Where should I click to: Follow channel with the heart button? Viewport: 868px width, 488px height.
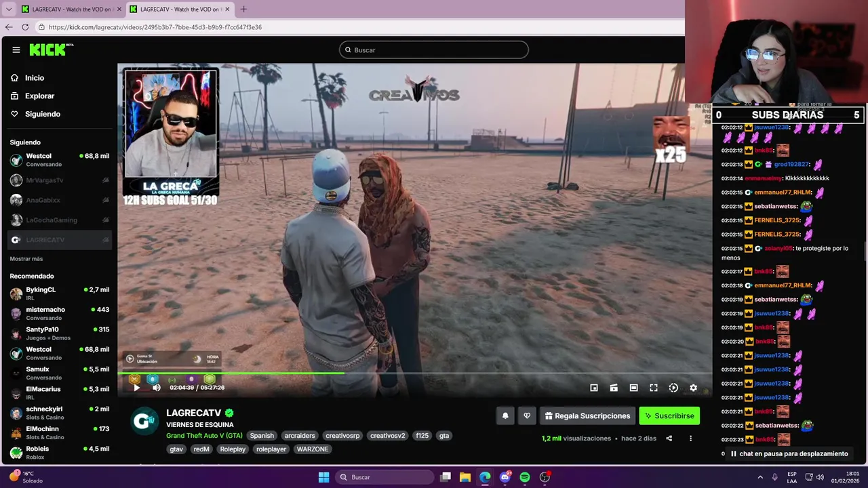click(x=527, y=415)
